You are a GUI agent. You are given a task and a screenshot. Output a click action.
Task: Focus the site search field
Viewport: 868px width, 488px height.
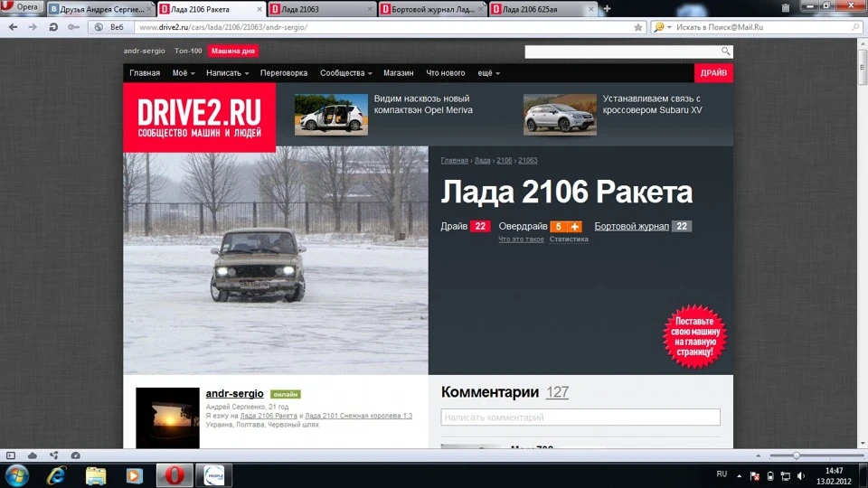coord(622,52)
